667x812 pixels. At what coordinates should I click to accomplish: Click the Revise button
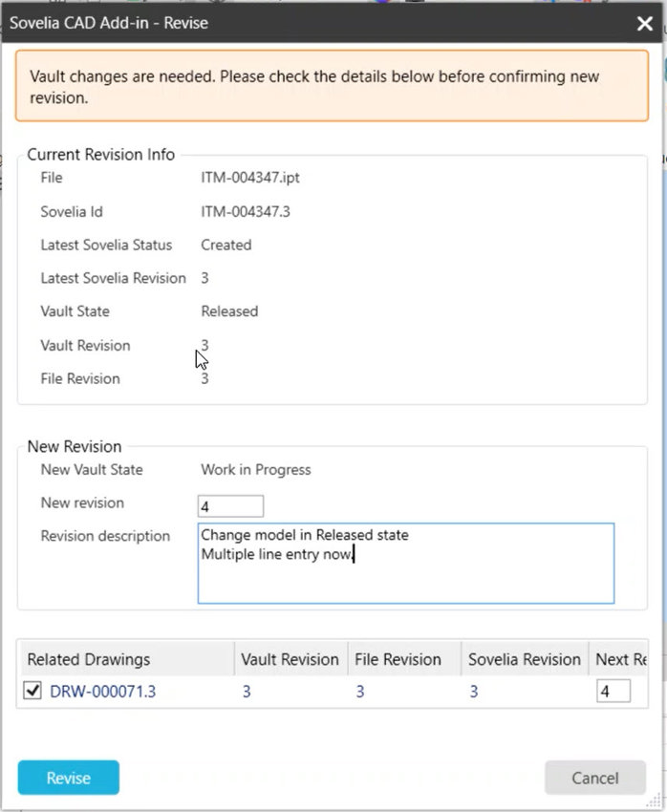(x=69, y=778)
